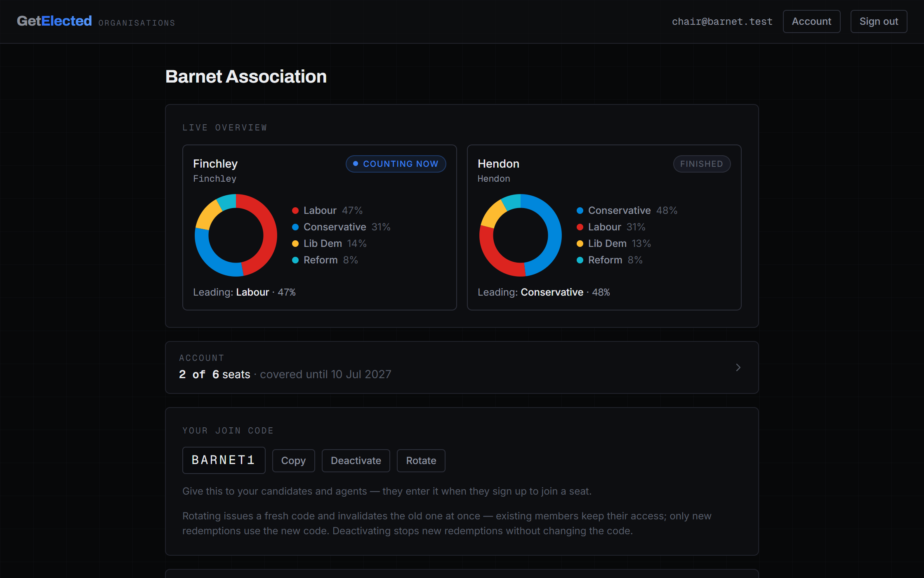
Task: Click Hendon Labour red legend dot
Action: point(580,227)
